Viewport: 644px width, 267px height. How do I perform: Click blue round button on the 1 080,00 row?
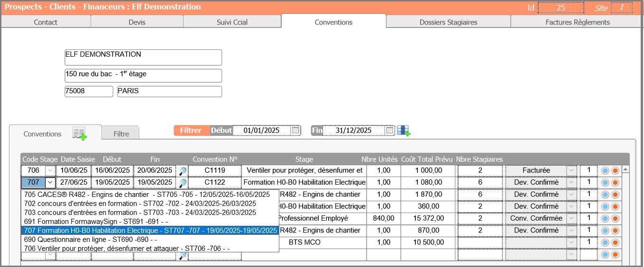[605, 182]
